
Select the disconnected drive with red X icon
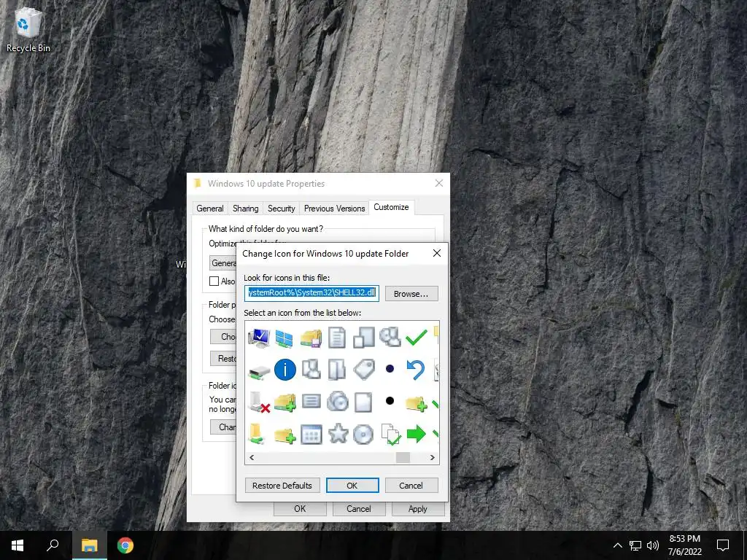coord(259,402)
